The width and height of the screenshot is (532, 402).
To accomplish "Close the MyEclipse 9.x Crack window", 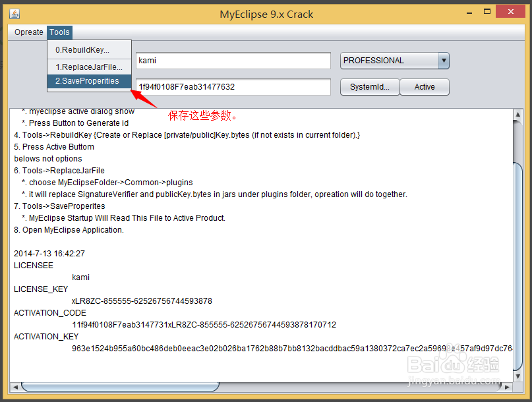I will [511, 12].
